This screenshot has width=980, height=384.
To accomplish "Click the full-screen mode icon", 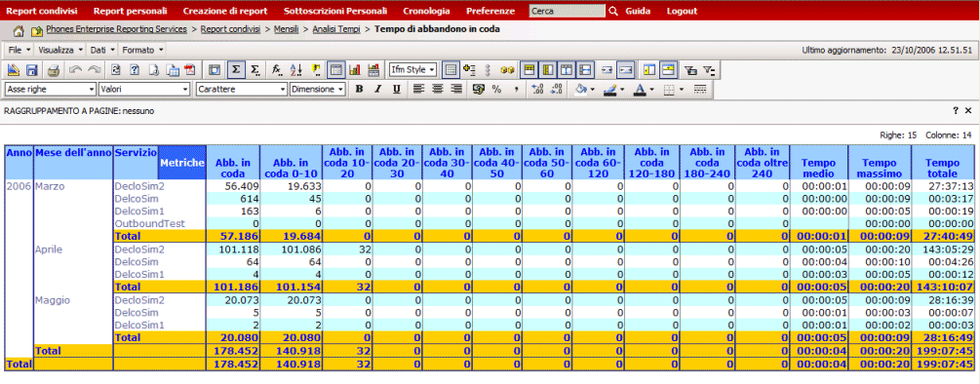I will coord(215,70).
